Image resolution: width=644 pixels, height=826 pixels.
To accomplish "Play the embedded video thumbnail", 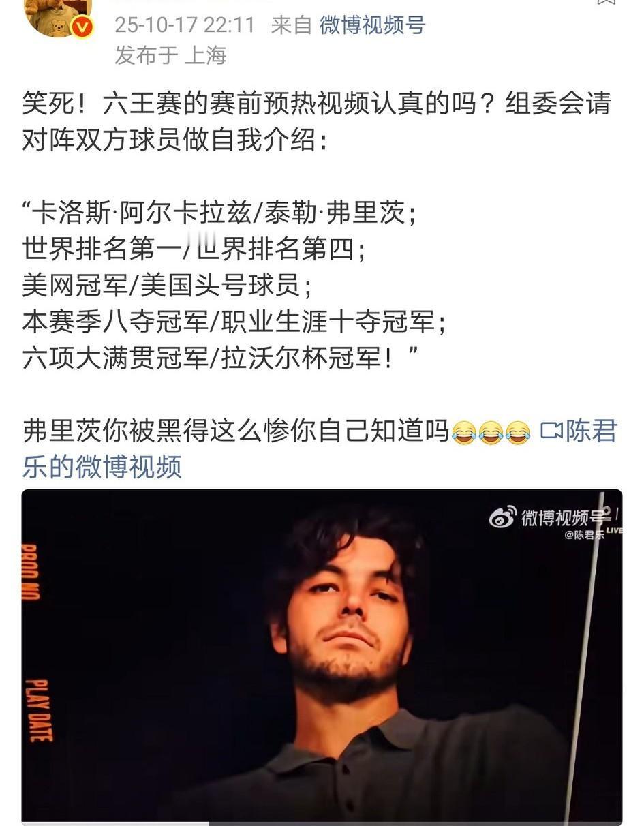I will (322, 654).
